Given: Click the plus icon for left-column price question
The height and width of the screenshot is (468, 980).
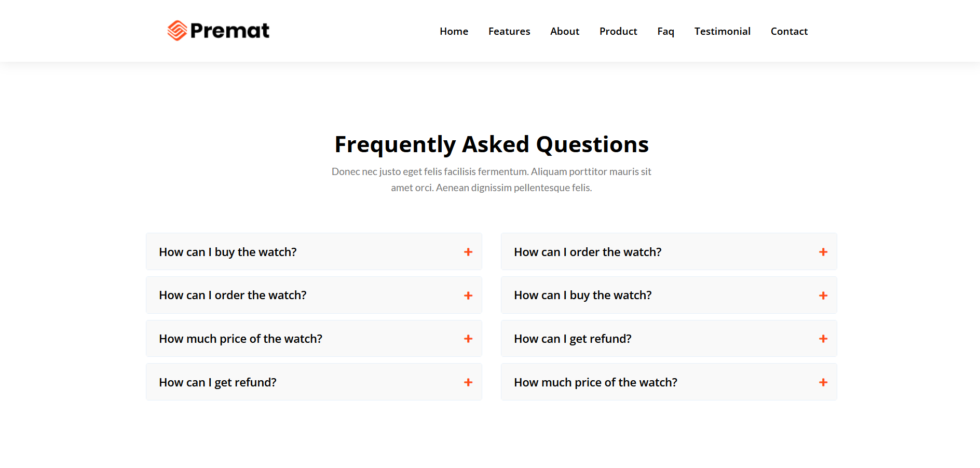Looking at the screenshot, I should click(468, 339).
